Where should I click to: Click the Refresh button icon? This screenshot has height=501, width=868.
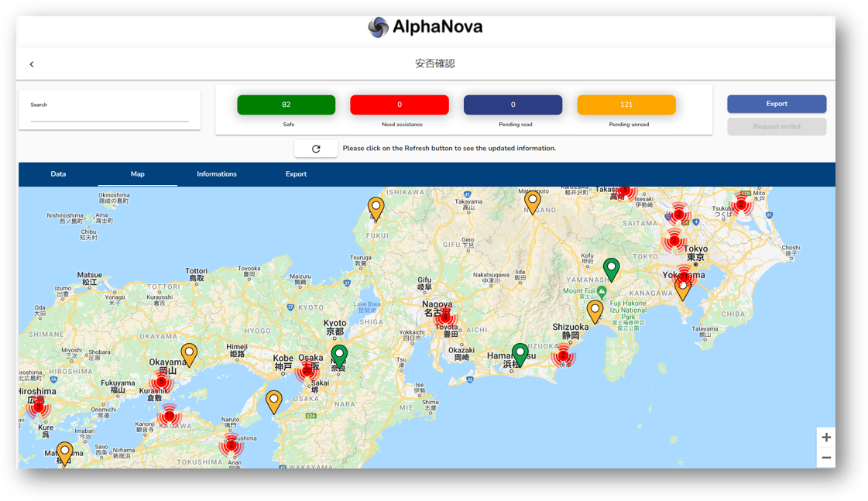click(x=316, y=149)
